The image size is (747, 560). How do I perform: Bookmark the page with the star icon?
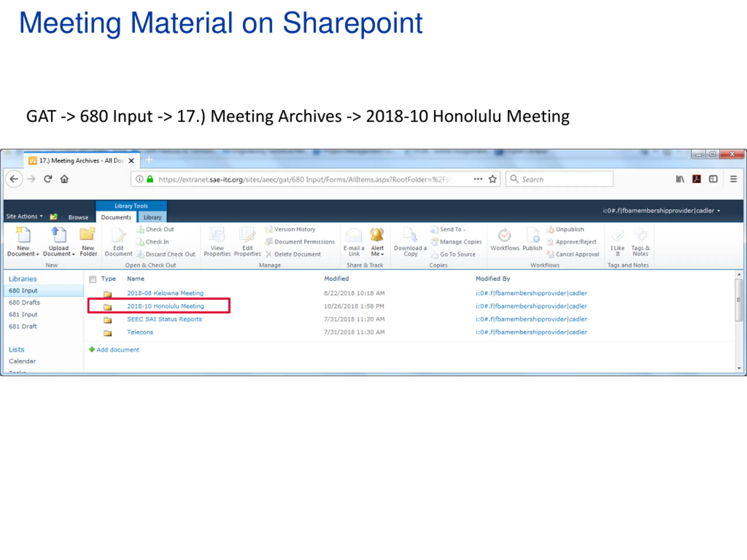492,179
